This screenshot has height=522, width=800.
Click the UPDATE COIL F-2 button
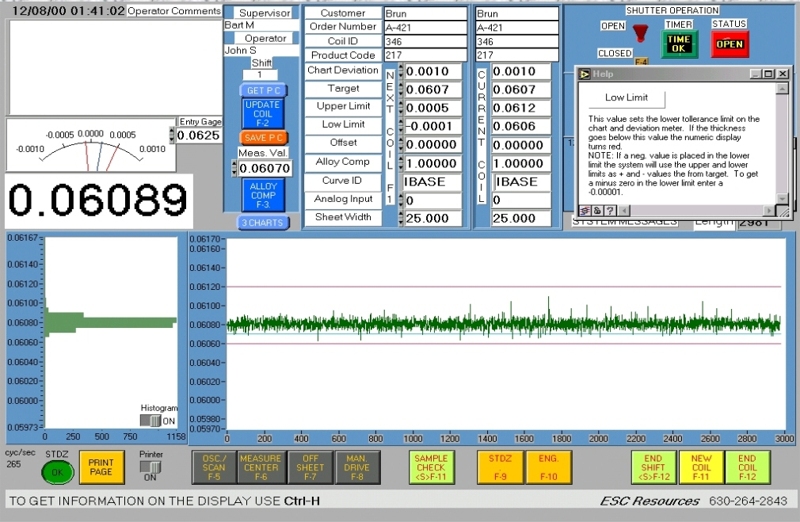tap(262, 113)
